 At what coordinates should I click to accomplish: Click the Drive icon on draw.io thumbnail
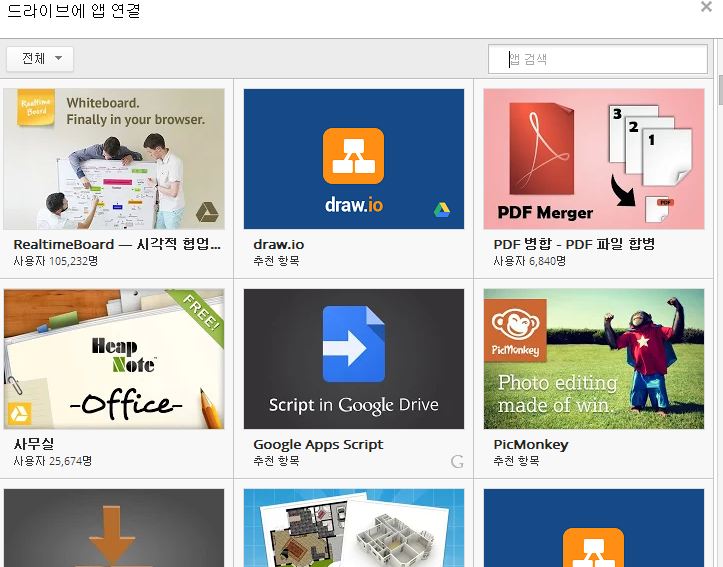[442, 210]
